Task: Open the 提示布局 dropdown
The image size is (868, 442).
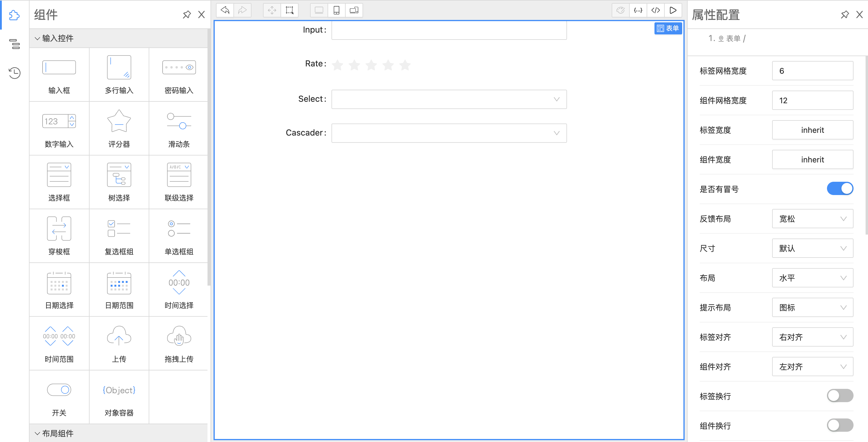Action: [813, 307]
